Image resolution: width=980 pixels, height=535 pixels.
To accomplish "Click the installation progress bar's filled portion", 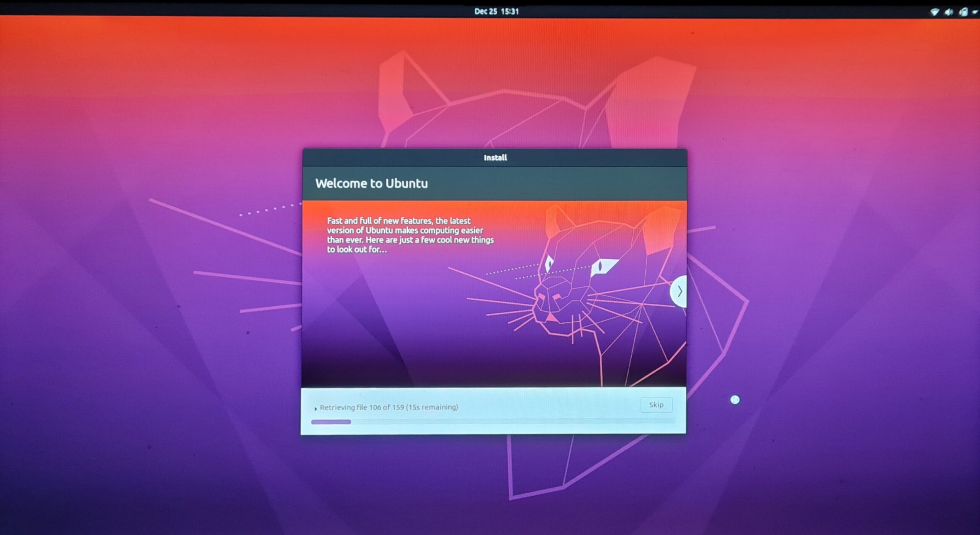I will coord(331,422).
